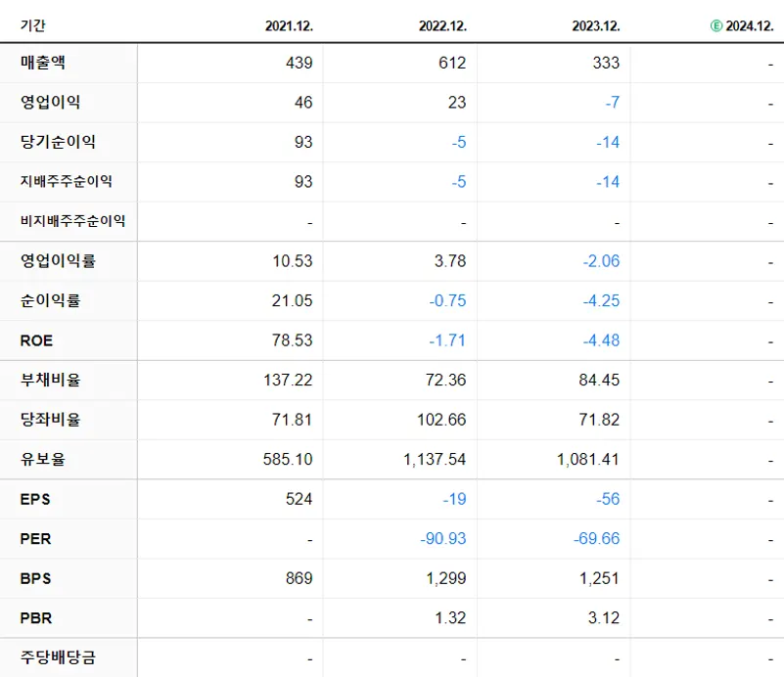Select the negative -7 영업이익 value for 2023.12
The image size is (784, 677).
point(612,103)
